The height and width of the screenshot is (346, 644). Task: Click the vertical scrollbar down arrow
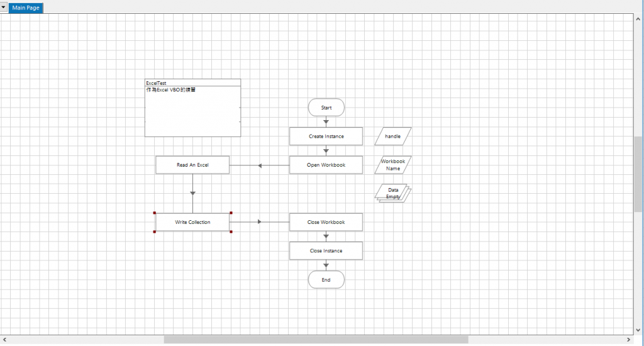pos(638,330)
